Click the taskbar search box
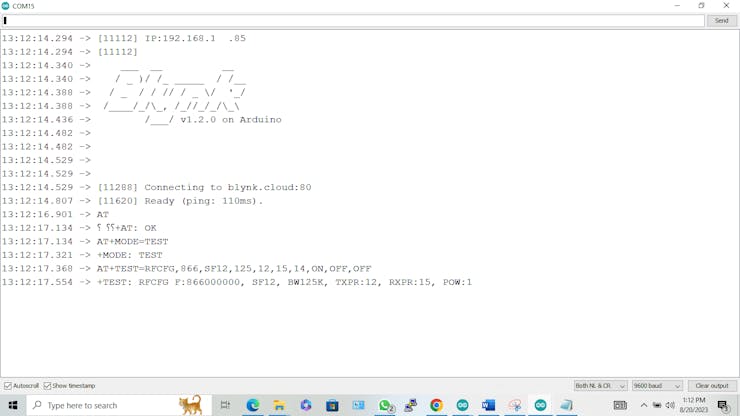The image size is (740, 416). click(x=119, y=405)
